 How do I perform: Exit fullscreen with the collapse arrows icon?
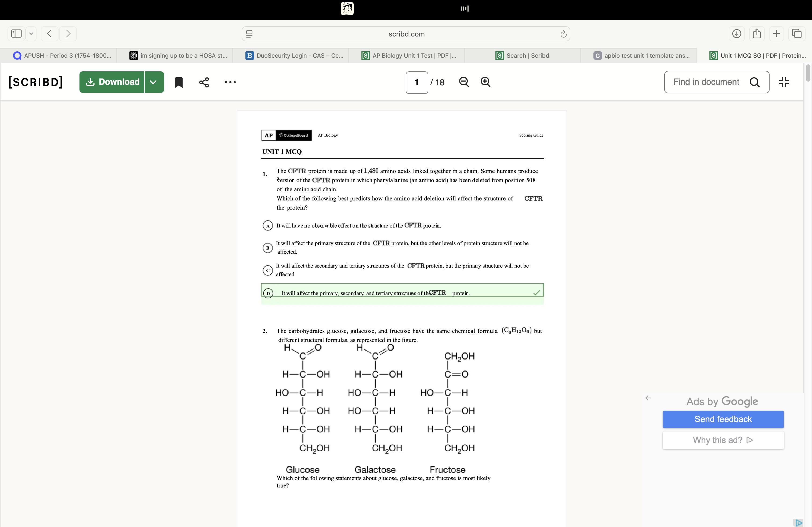[x=784, y=82]
